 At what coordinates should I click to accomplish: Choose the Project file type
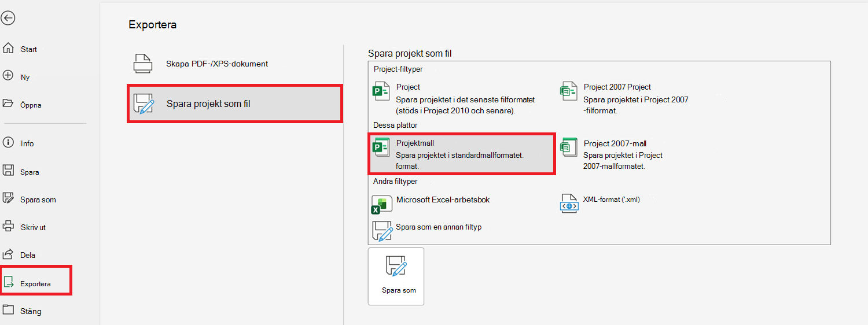(461, 98)
